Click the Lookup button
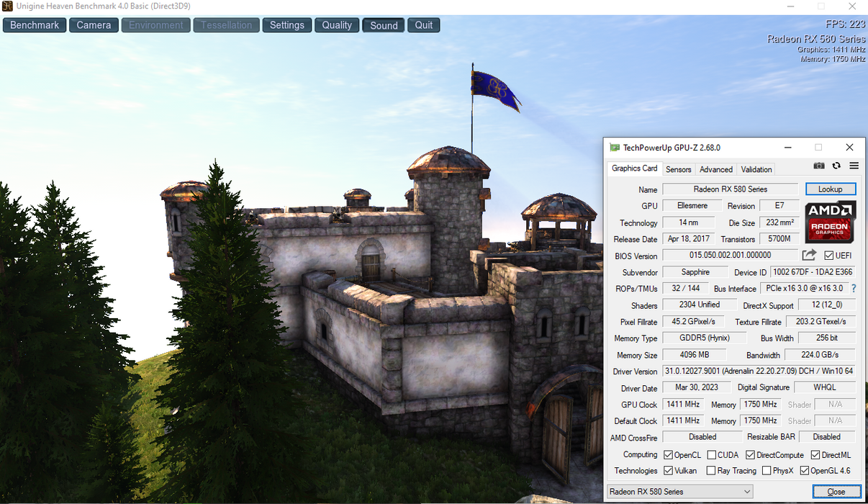This screenshot has width=868, height=504. coord(830,189)
